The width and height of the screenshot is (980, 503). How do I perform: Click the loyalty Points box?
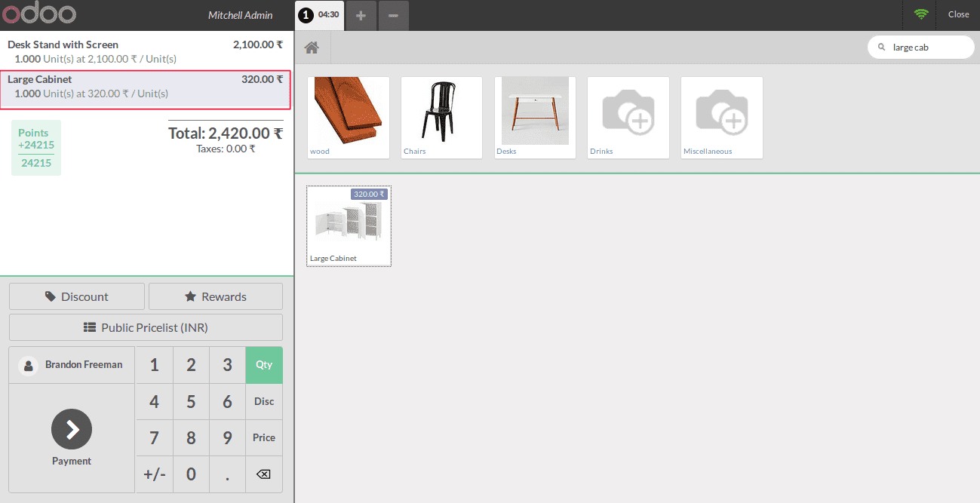coord(36,148)
